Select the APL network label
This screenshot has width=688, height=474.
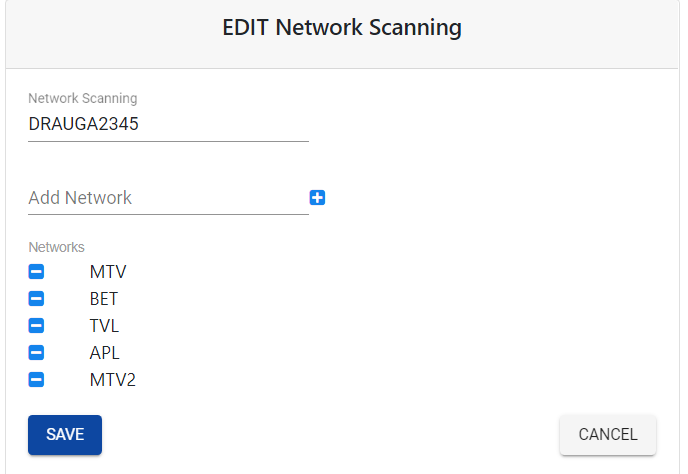104,353
